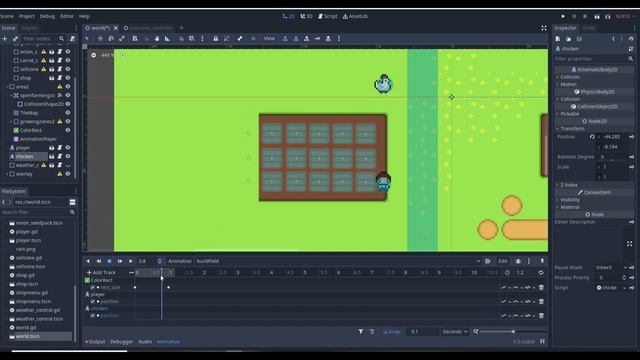
Task: Toggle visibility of area2 node
Action: (x=68, y=87)
